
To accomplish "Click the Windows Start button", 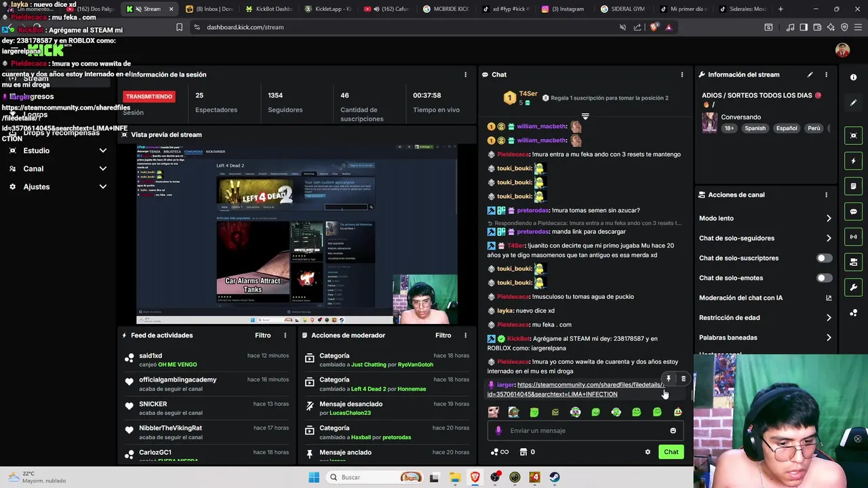I will pyautogui.click(x=313, y=477).
